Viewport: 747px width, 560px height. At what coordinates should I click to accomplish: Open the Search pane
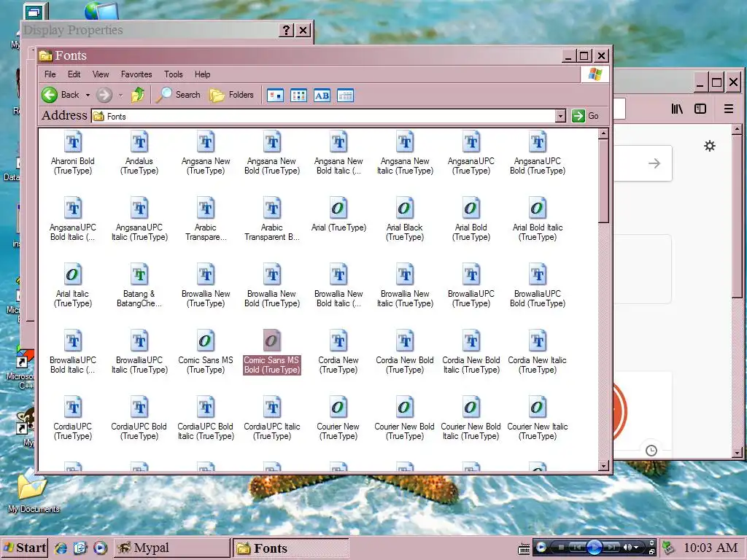[179, 95]
